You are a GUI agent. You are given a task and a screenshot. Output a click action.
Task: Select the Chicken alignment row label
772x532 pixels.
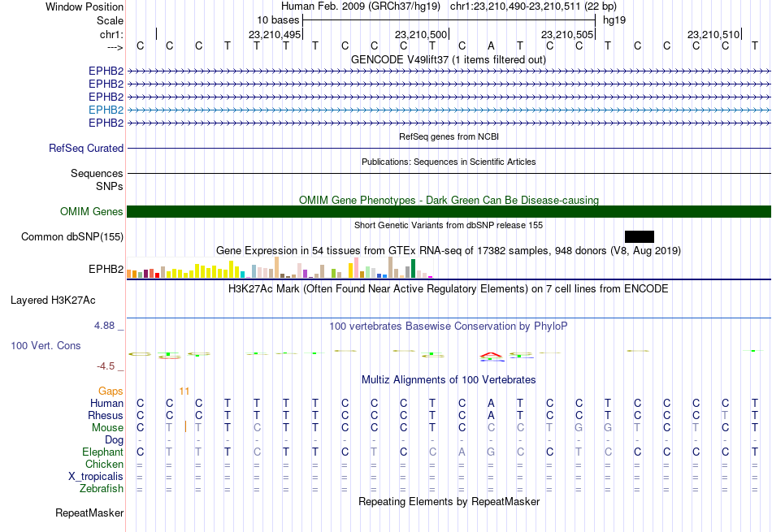[x=104, y=464]
